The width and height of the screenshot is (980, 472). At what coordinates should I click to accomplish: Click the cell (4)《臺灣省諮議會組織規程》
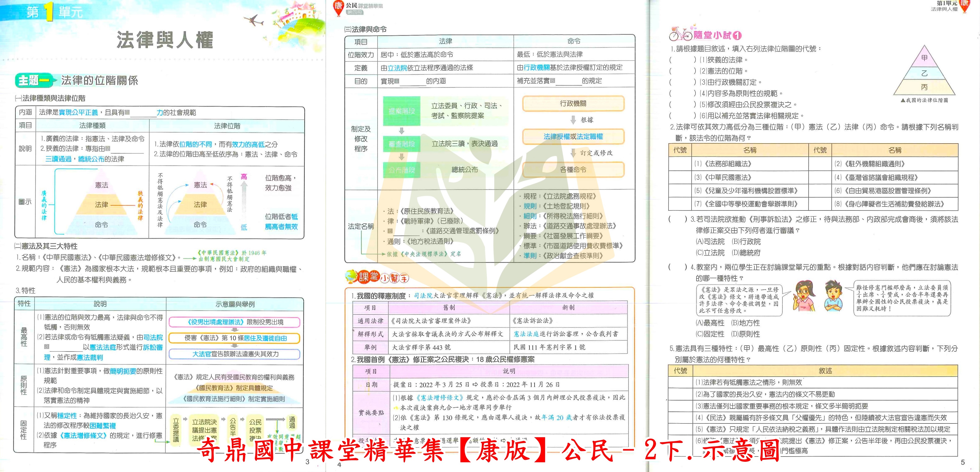tap(895, 177)
